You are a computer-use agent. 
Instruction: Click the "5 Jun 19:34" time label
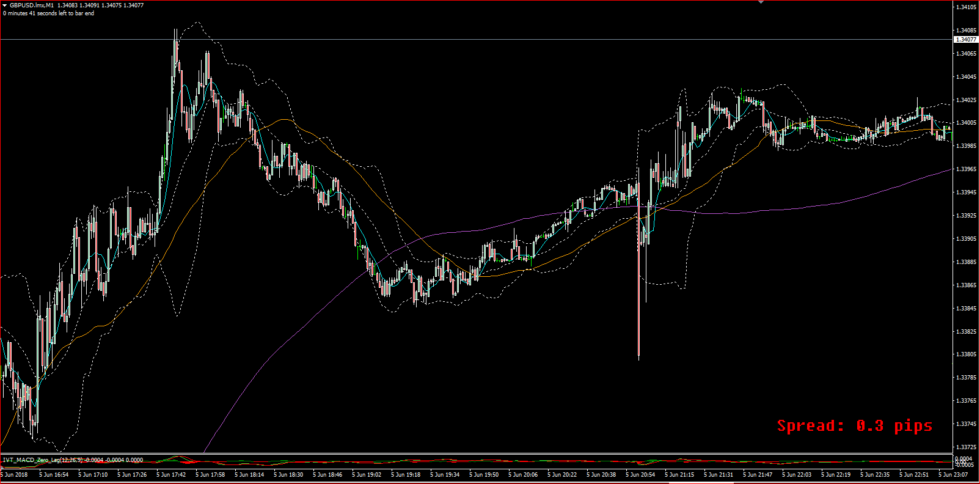tap(445, 475)
